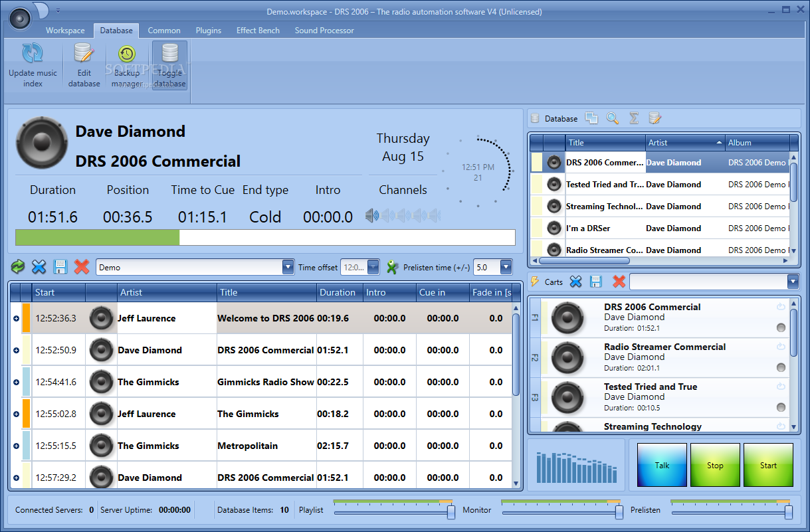This screenshot has height=532, width=810.
Task: Click the Talk button
Action: (x=662, y=465)
